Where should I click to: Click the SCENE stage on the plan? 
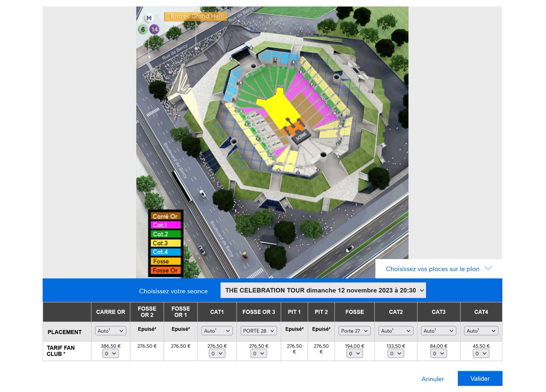click(300, 136)
